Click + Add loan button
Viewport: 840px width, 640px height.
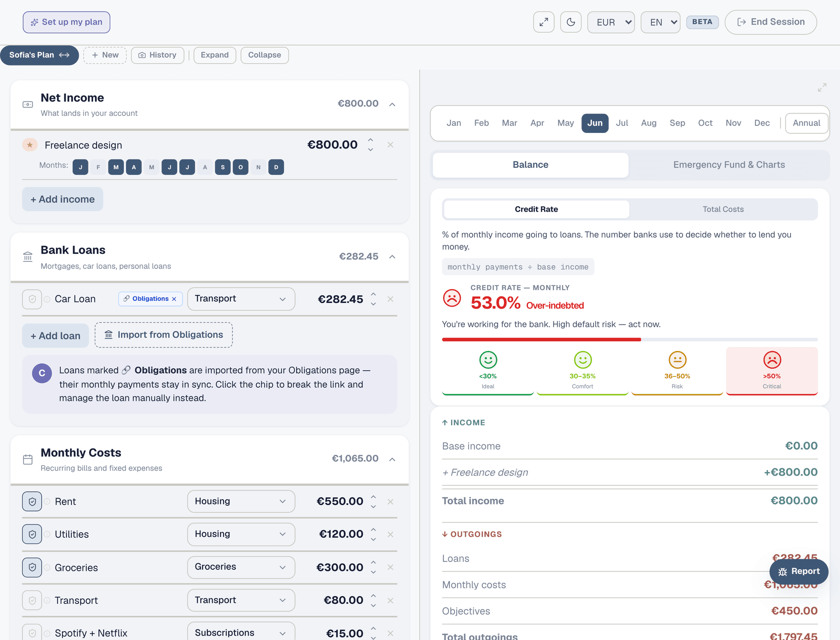click(x=56, y=336)
